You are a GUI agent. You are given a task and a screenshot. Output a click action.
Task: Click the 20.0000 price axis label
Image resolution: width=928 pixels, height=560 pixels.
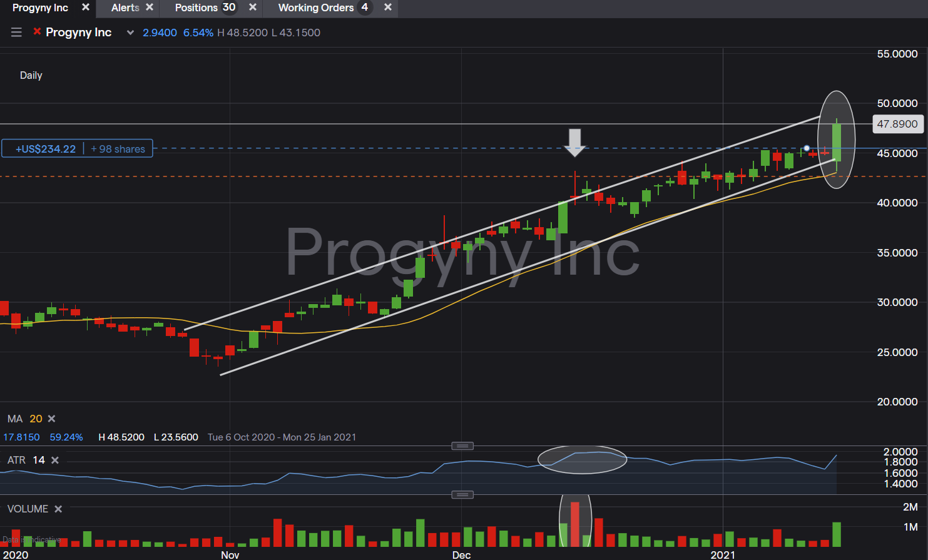click(x=897, y=402)
